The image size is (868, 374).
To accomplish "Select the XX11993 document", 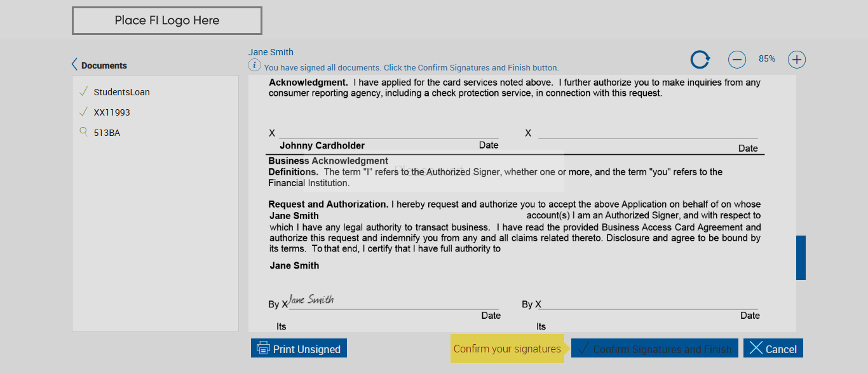I will pyautogui.click(x=112, y=112).
